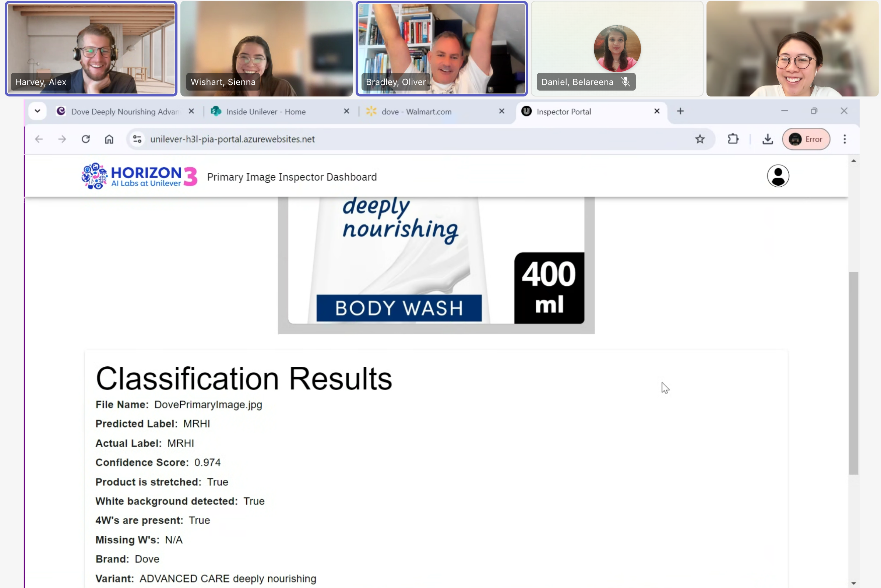The image size is (881, 588).
Task: Go forward to next page
Action: (x=62, y=139)
